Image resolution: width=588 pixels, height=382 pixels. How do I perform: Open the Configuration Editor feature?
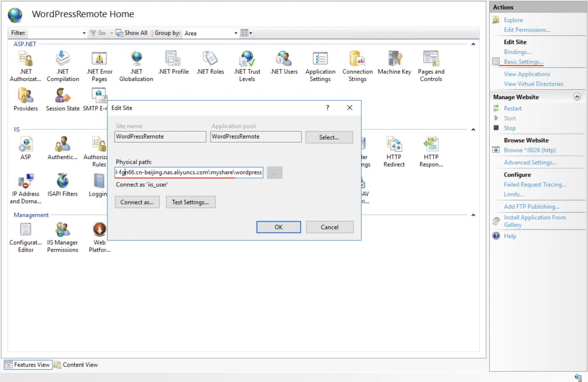26,237
